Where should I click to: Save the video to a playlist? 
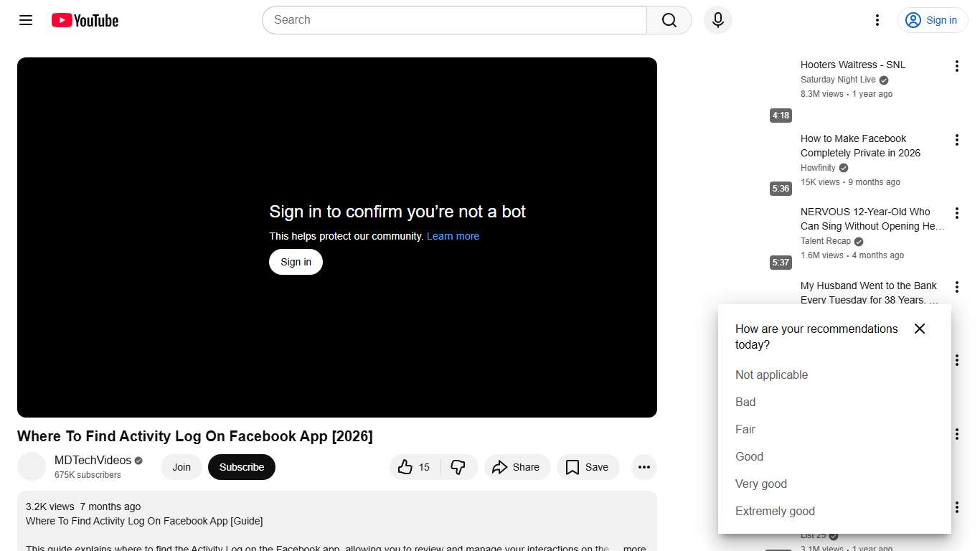pos(588,467)
